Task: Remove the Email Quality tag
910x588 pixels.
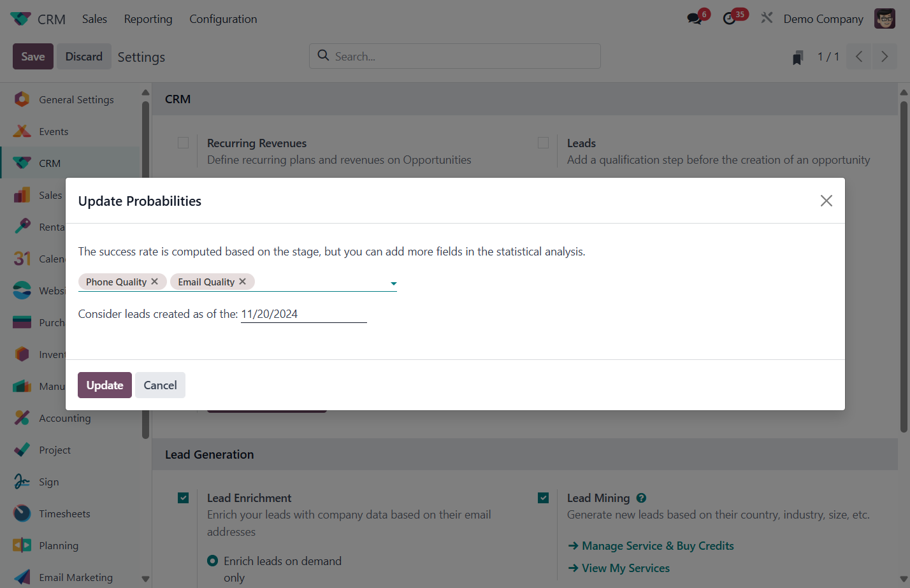Action: [x=242, y=282]
